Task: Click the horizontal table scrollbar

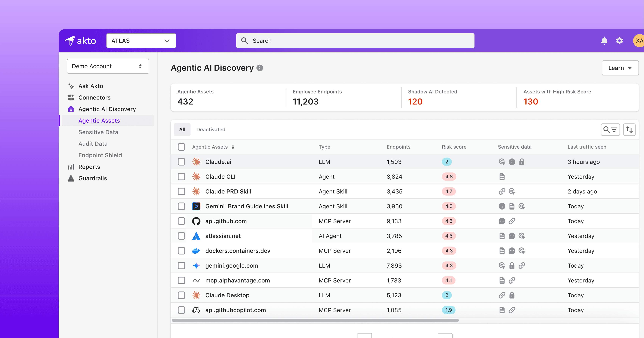Action: tap(315, 320)
